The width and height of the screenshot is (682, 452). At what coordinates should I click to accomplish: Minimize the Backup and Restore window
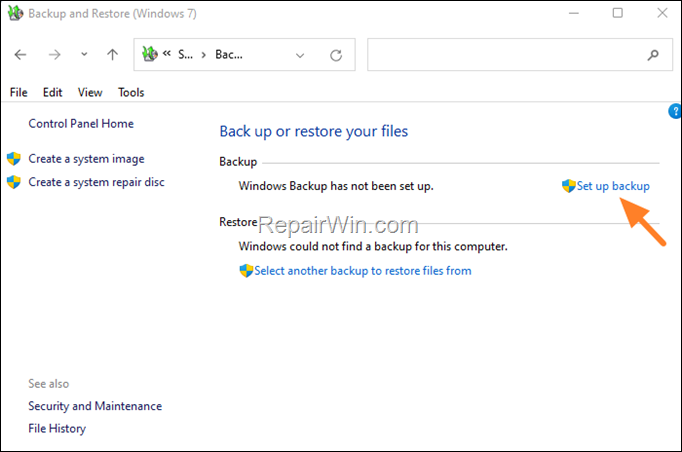(574, 13)
